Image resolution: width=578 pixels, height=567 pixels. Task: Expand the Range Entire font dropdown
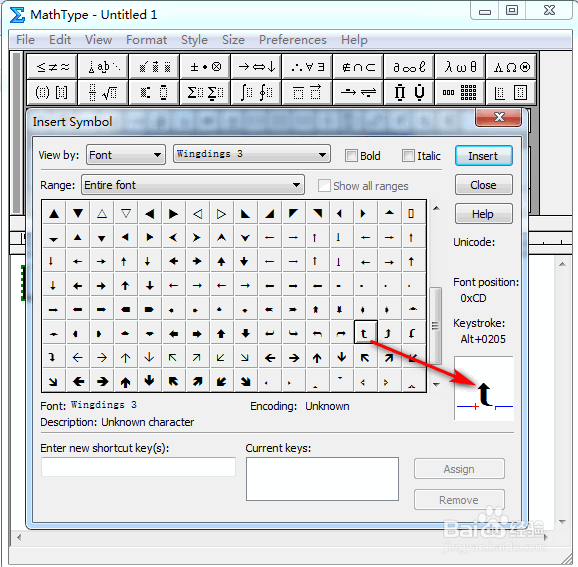pos(193,185)
